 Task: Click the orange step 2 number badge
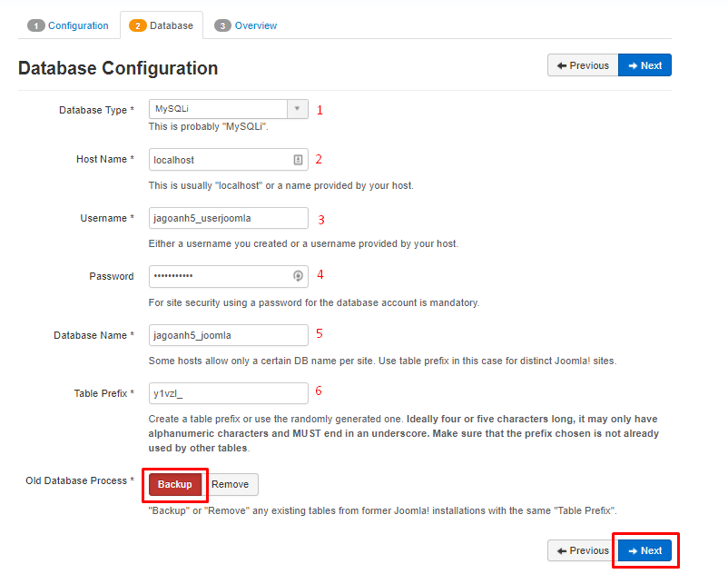pos(138,25)
